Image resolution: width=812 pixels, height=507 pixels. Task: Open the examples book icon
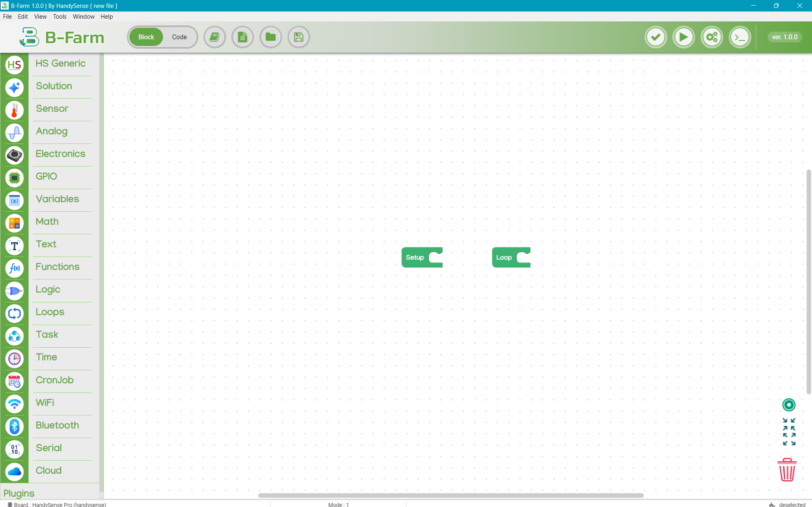click(215, 37)
